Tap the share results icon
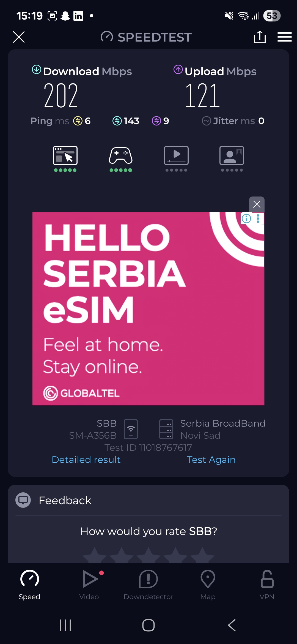 pos(260,37)
